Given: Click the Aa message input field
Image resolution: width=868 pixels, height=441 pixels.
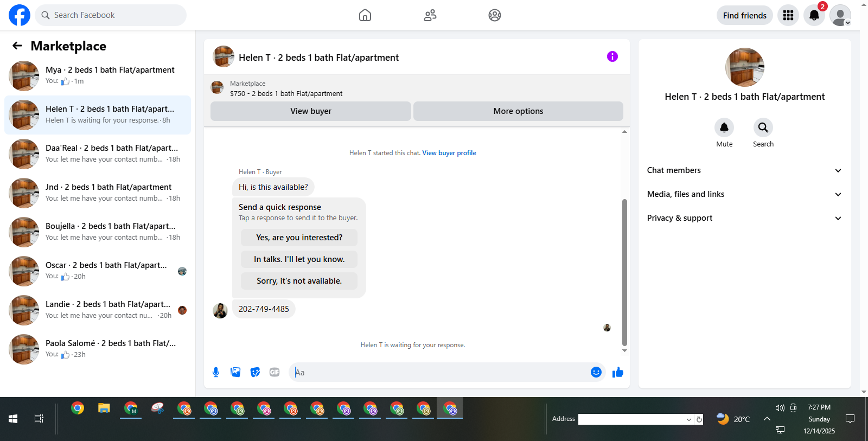Looking at the screenshot, I should (x=438, y=372).
